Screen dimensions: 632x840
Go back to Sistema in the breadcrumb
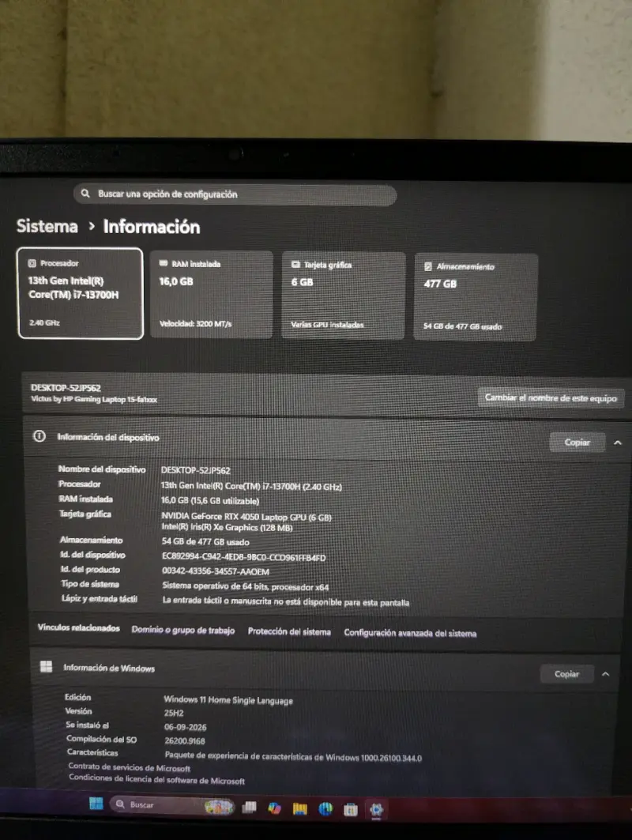point(47,226)
